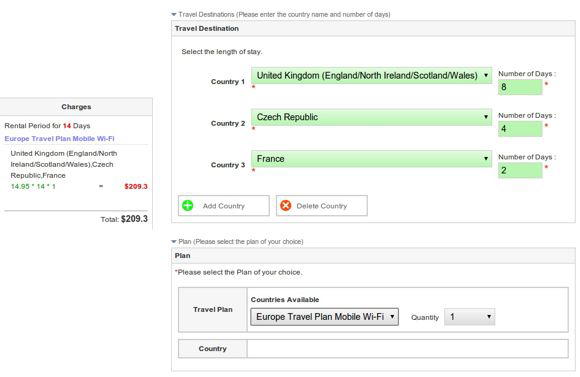The height and width of the screenshot is (377, 580).
Task: Open the Quantity dropdown
Action: click(469, 317)
